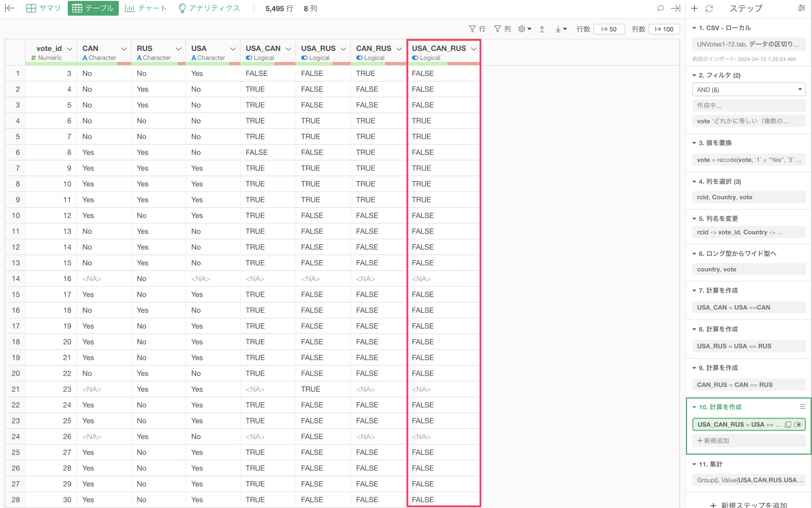
Task: Open RUS column header dropdown
Action: 179,49
